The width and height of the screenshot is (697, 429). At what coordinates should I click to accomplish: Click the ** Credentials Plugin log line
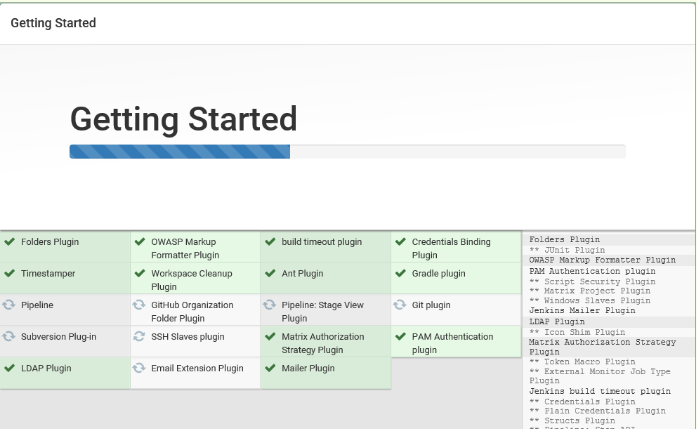582,402
